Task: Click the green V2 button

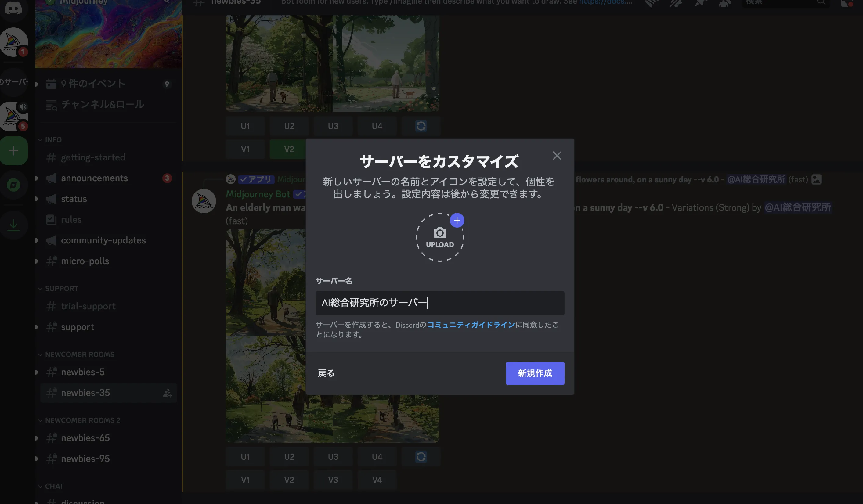Action: 288,149
